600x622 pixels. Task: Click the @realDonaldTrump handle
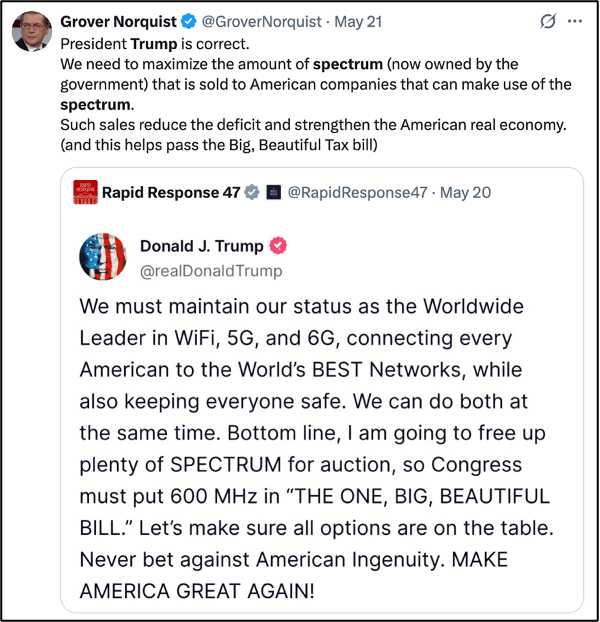pyautogui.click(x=211, y=270)
